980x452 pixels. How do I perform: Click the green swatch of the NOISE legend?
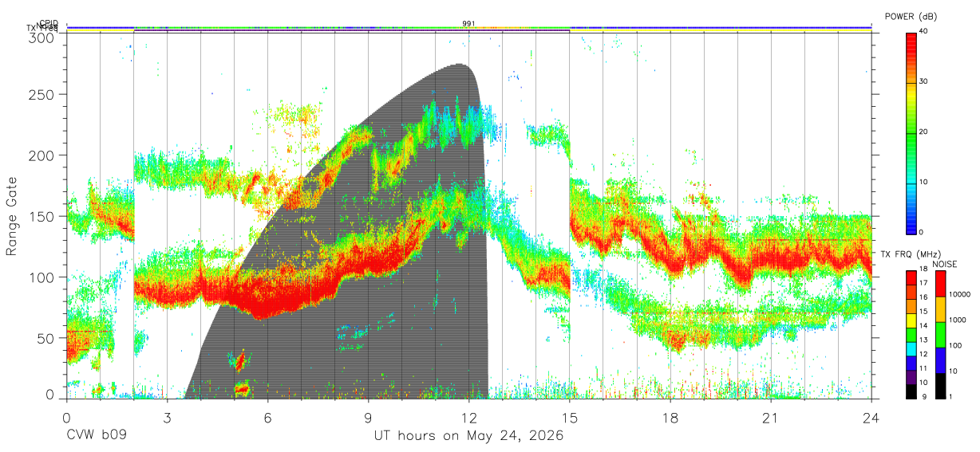tap(940, 334)
